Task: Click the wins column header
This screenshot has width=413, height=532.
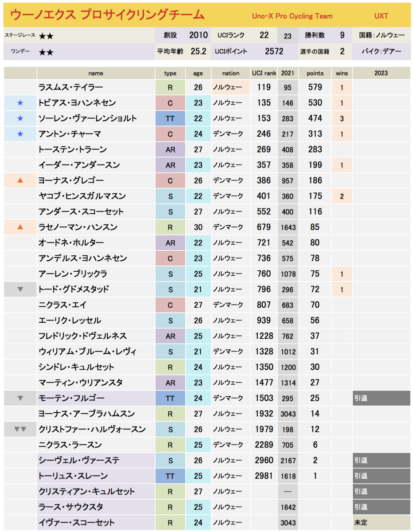Action: click(342, 73)
